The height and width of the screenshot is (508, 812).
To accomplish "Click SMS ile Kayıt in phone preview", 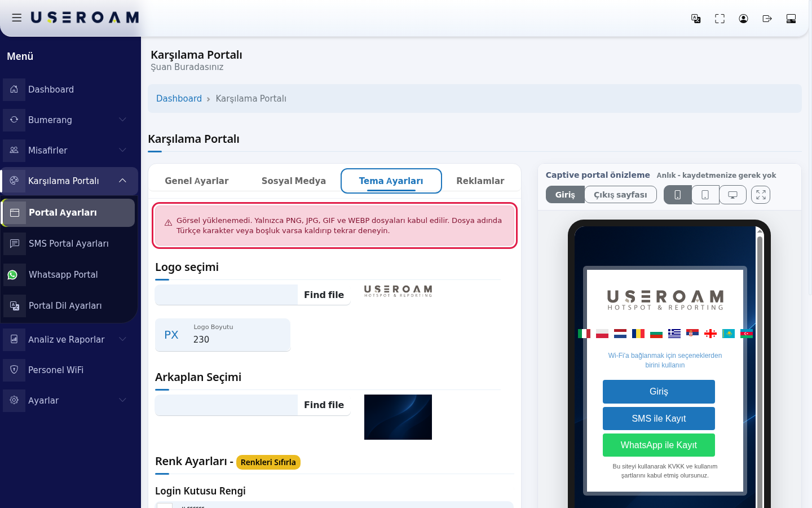I will click(659, 418).
